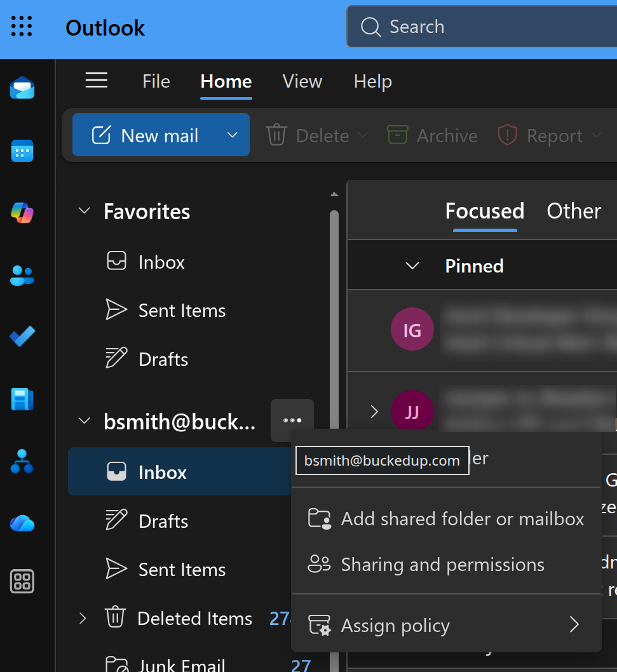Viewport: 617px width, 672px height.
Task: Open the Help tab
Action: [372, 81]
